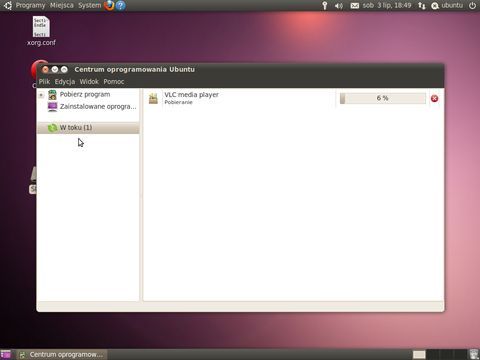Screen dimensions: 480x360
Task: Click VLC media player title text
Action: pyautogui.click(x=191, y=95)
